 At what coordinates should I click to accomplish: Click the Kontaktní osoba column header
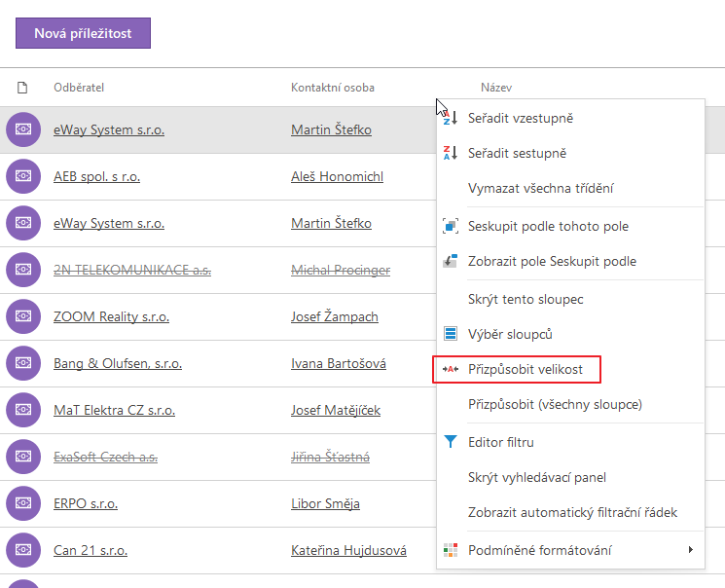pos(333,88)
